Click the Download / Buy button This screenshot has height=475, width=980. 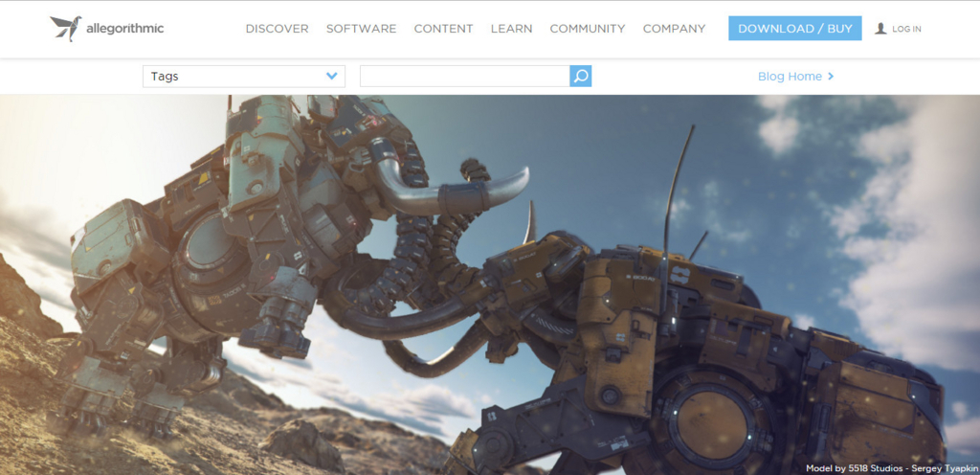click(795, 28)
